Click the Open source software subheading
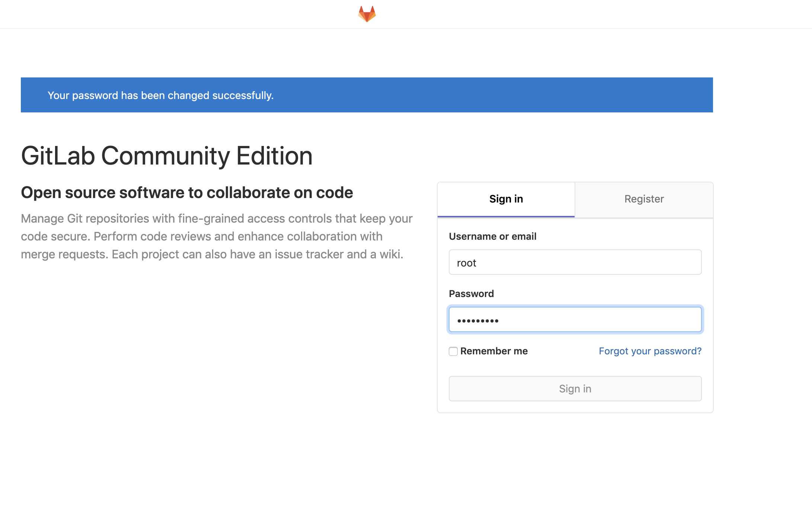The height and width of the screenshot is (507, 812). pos(187,192)
